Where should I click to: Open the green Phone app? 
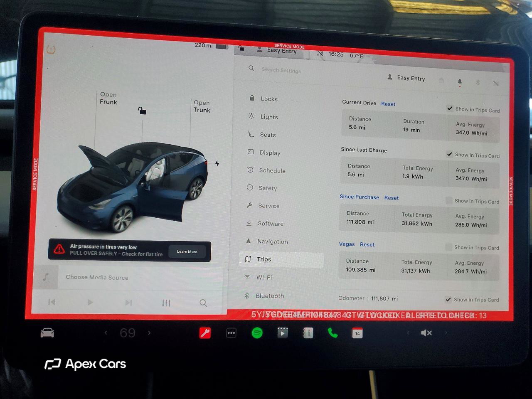[x=332, y=333]
